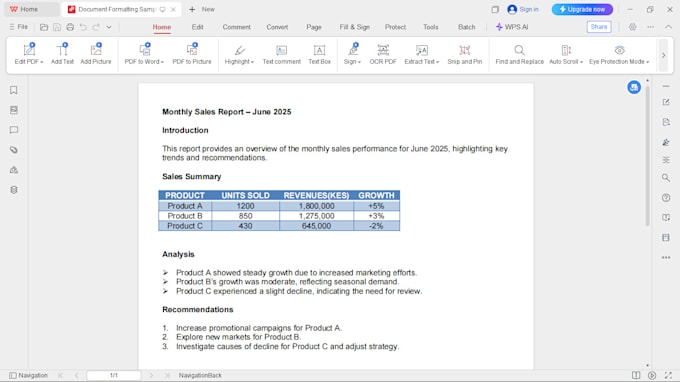Image resolution: width=680 pixels, height=382 pixels.
Task: Toggle the Navigation pane in status bar
Action: 29,375
